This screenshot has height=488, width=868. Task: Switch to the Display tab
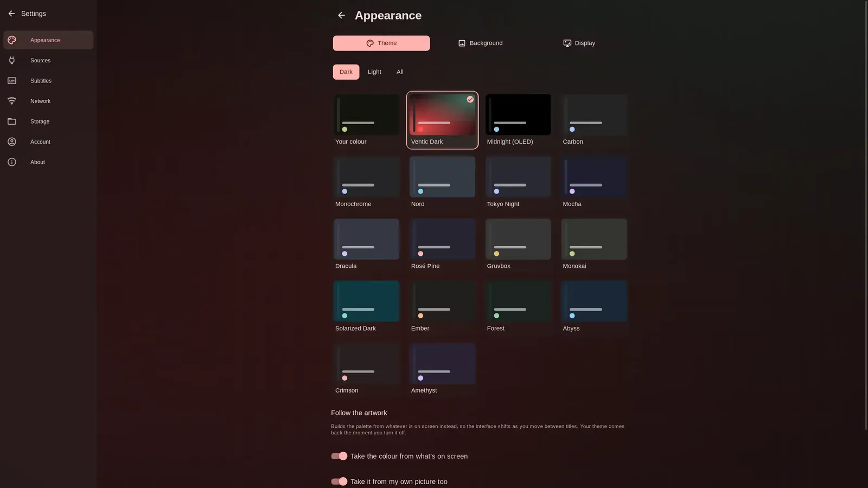(x=579, y=43)
